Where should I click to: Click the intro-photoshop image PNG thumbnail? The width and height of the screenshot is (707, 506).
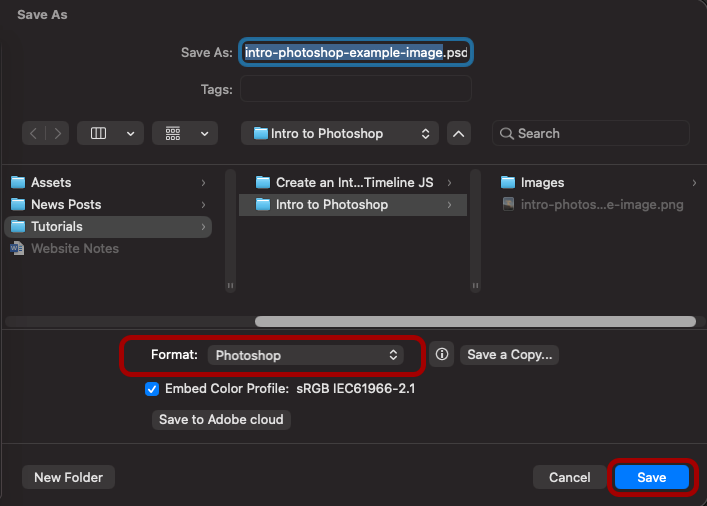pos(508,204)
